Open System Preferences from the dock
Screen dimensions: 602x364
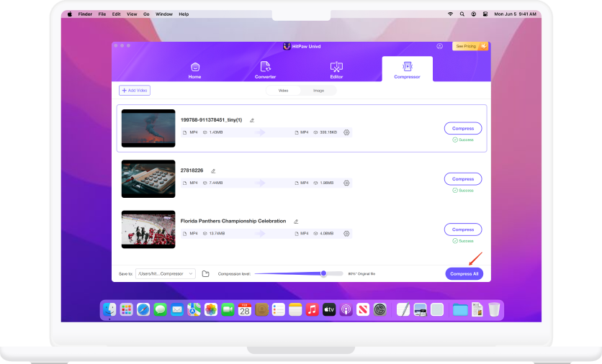[x=379, y=309]
